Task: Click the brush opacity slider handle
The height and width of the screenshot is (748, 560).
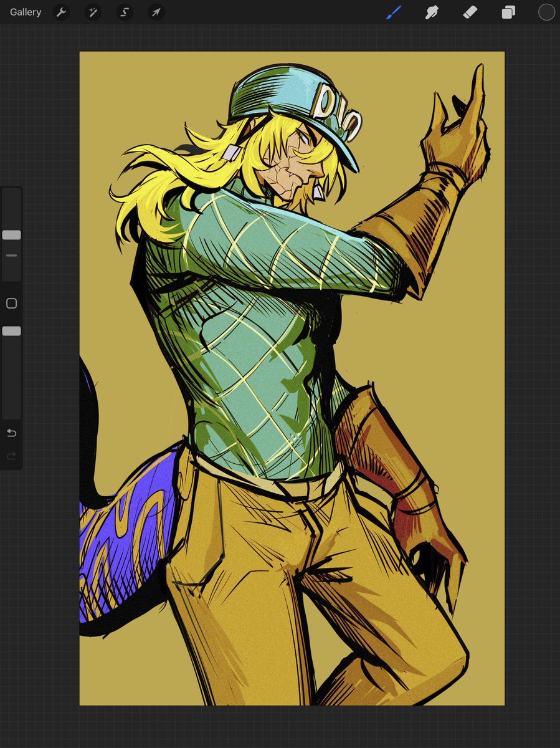Action: tap(11, 331)
